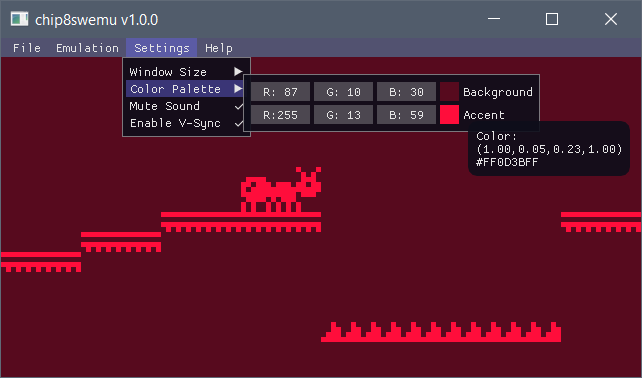
Task: Open the Help menu
Action: point(219,48)
